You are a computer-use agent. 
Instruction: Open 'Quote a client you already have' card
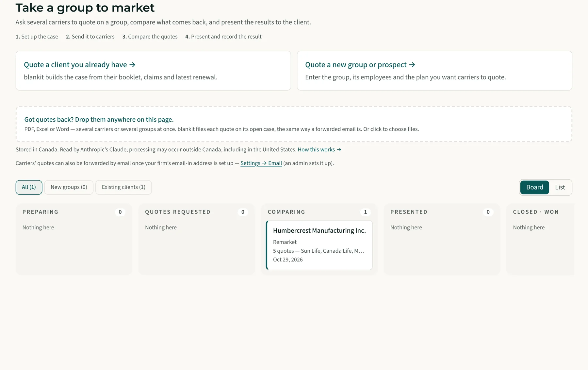click(x=153, y=71)
